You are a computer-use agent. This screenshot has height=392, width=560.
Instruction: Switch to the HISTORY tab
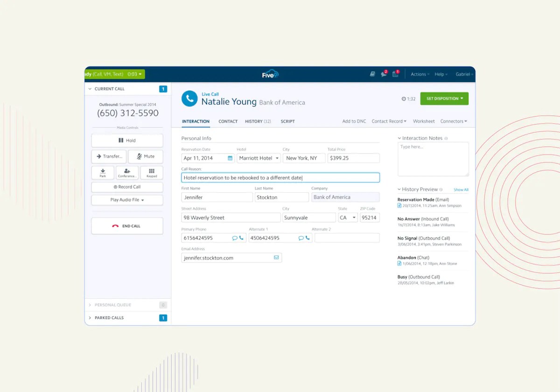click(x=258, y=121)
